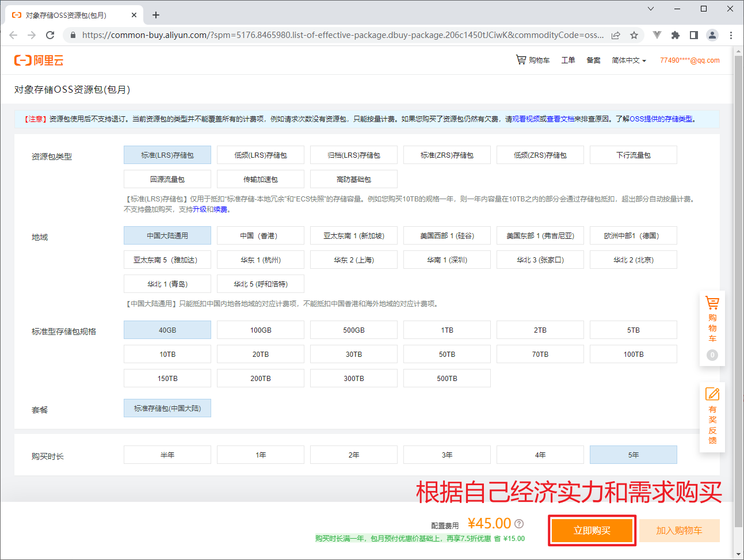
Task: Select 标准(ZRS)存储包 resource type
Action: 447,155
